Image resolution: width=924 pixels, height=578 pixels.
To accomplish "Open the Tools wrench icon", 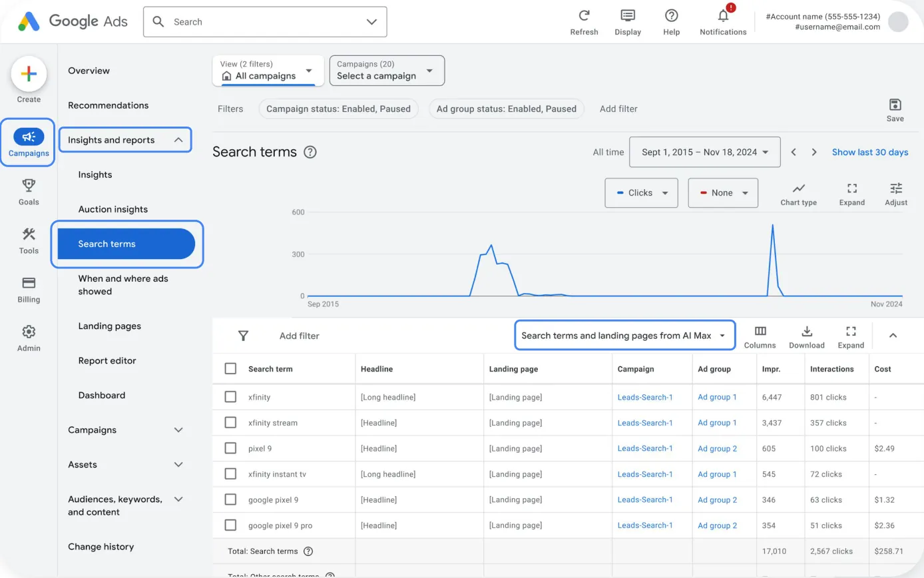I will (x=29, y=234).
